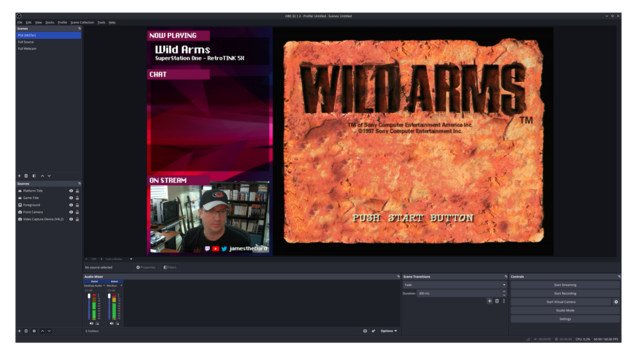Hide the Front Camera source
The image size is (637, 361).
71,212
